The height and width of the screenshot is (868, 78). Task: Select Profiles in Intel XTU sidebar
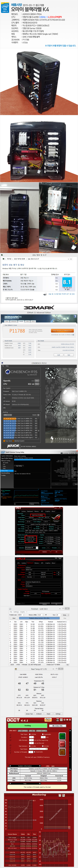tap(3, 475)
